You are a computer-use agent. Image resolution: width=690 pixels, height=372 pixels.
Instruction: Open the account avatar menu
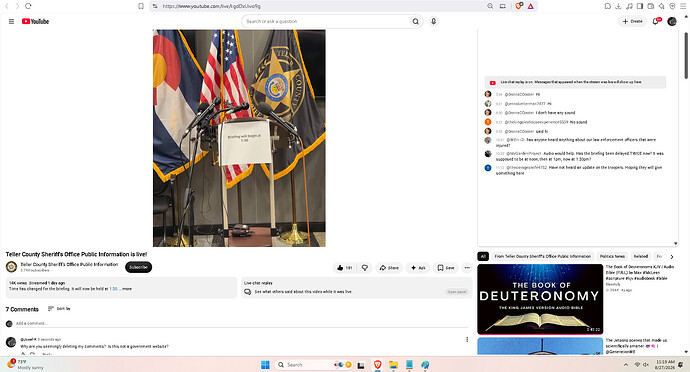[x=672, y=21]
